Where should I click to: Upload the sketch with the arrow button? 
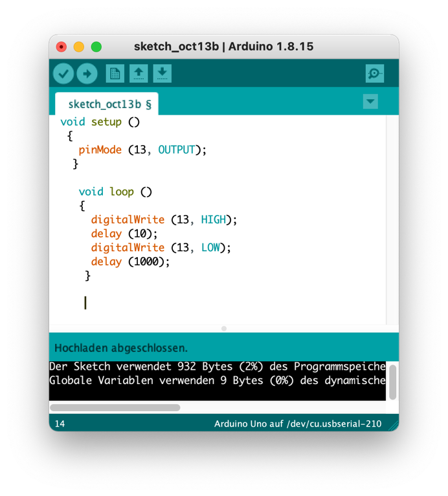click(87, 74)
